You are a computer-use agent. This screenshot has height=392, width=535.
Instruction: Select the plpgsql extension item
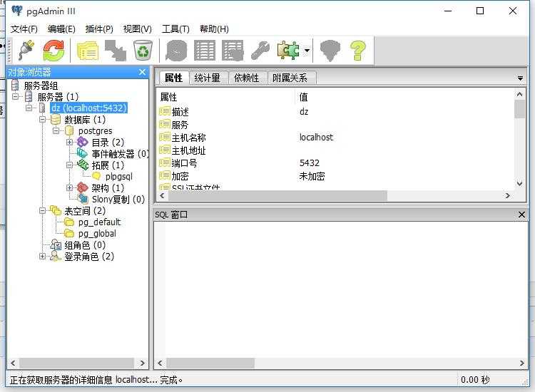[118, 177]
